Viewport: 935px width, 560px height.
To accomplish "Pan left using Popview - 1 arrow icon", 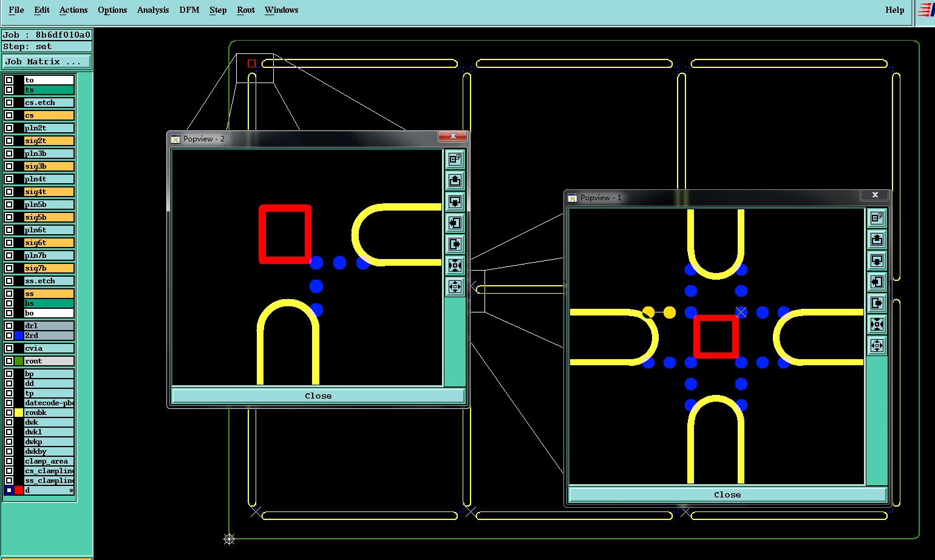I will (877, 282).
